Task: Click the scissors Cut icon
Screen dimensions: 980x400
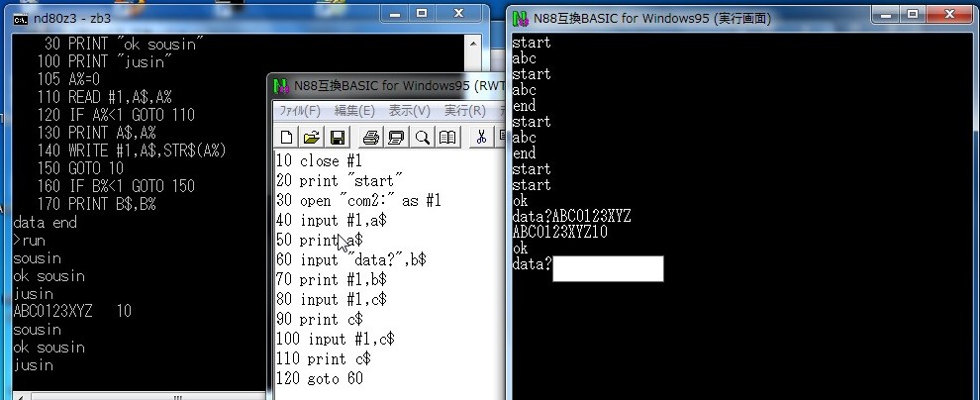Action: tap(481, 137)
